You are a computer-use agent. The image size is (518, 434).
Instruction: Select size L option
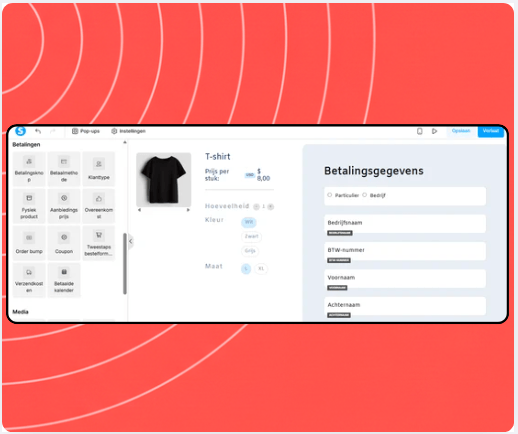246,269
